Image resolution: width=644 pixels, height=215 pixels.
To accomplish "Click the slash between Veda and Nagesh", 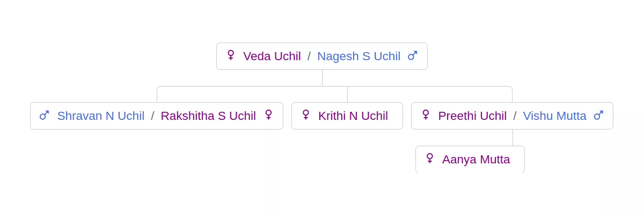I will (309, 56).
